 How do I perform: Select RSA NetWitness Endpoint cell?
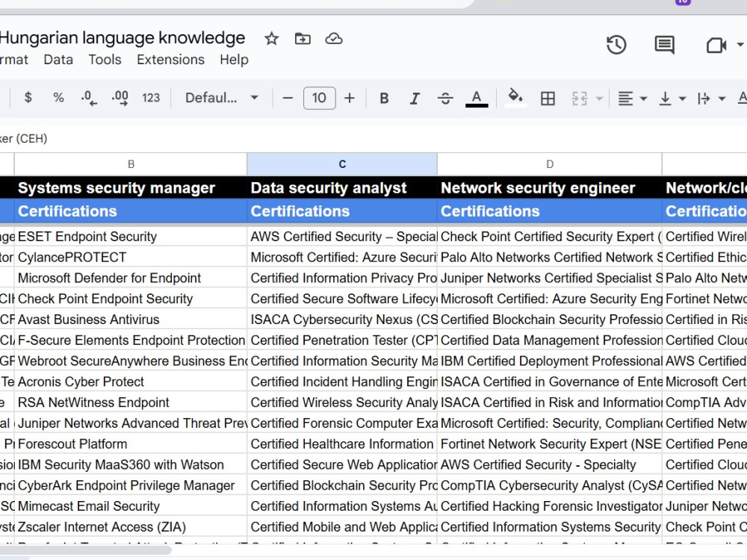click(131, 402)
